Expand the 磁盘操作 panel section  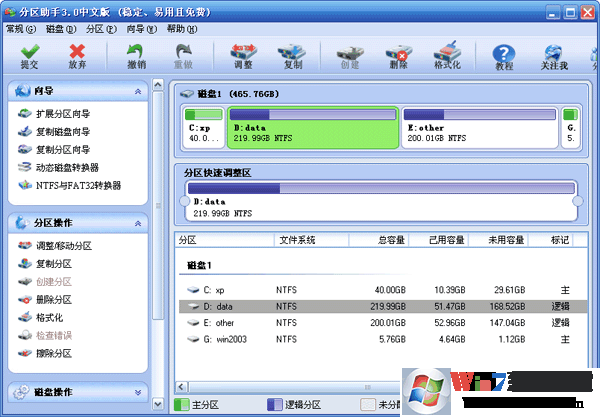[137, 391]
